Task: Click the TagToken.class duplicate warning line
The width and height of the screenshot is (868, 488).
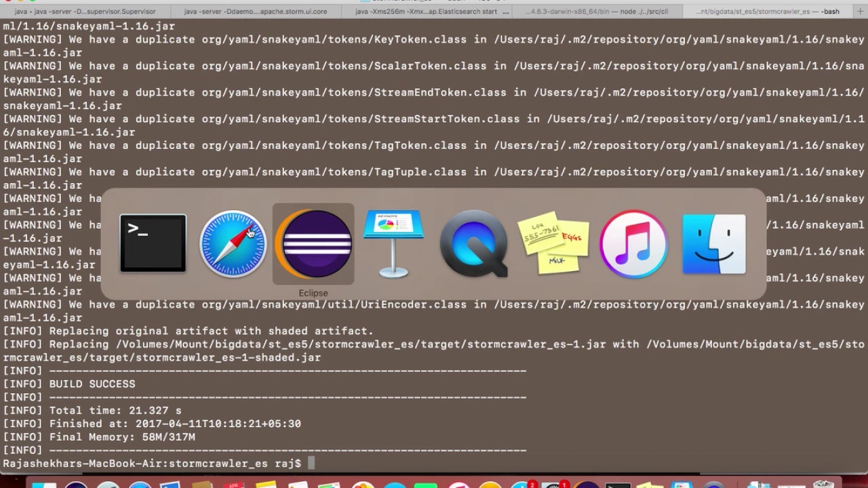Action: coord(434,152)
